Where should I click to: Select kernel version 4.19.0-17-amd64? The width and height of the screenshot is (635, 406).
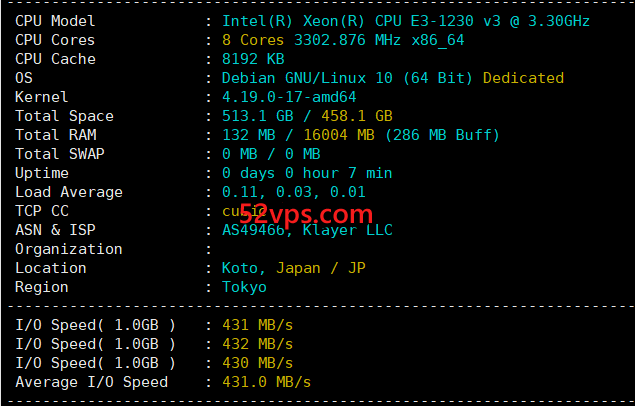click(289, 97)
